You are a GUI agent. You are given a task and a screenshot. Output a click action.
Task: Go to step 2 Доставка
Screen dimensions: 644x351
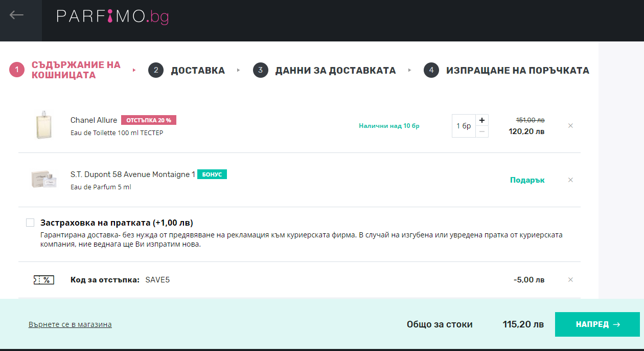coord(197,71)
